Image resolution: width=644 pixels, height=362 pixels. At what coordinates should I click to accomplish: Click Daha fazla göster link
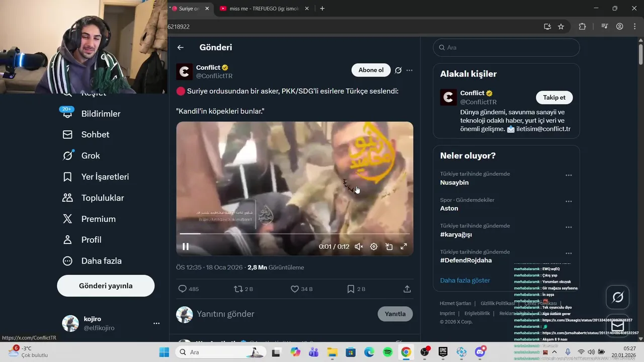(465, 281)
